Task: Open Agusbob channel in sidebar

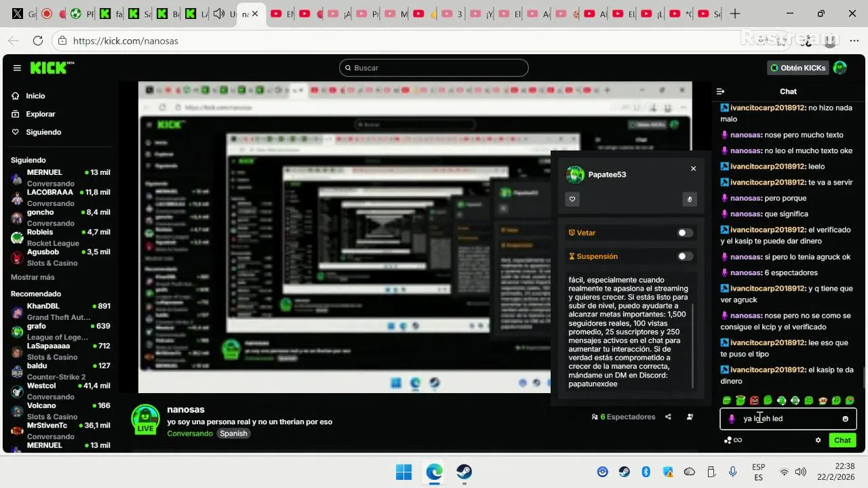Action: pyautogui.click(x=60, y=257)
